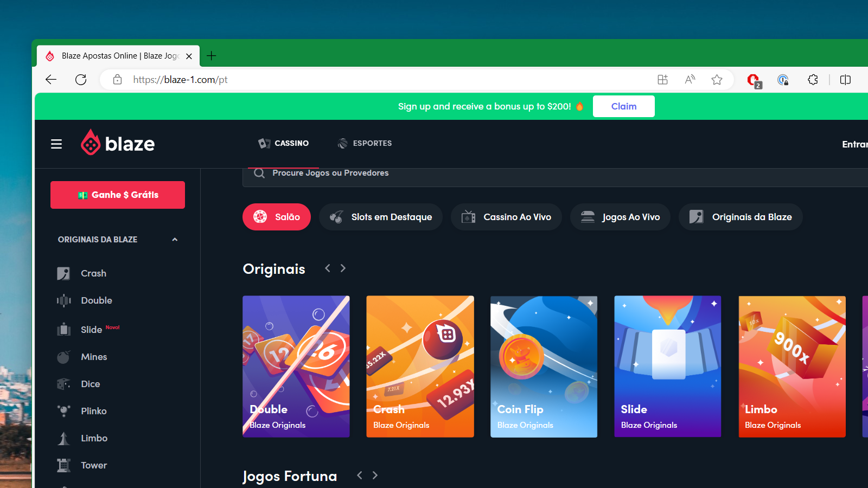Image resolution: width=868 pixels, height=488 pixels.
Task: Select Originais da Blaze category tab
Action: [741, 217]
